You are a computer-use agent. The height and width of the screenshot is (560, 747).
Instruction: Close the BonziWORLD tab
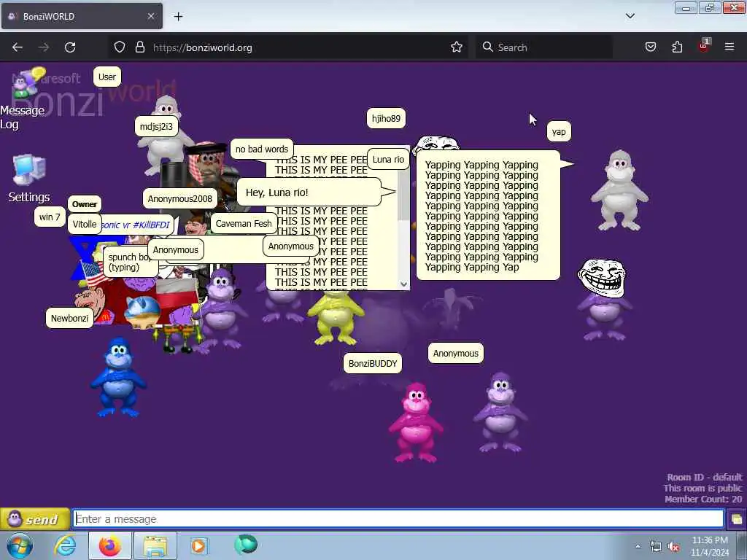[150, 16]
